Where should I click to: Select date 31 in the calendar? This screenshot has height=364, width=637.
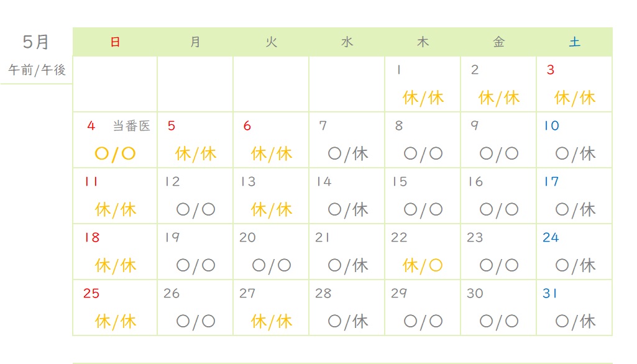pyautogui.click(x=549, y=293)
